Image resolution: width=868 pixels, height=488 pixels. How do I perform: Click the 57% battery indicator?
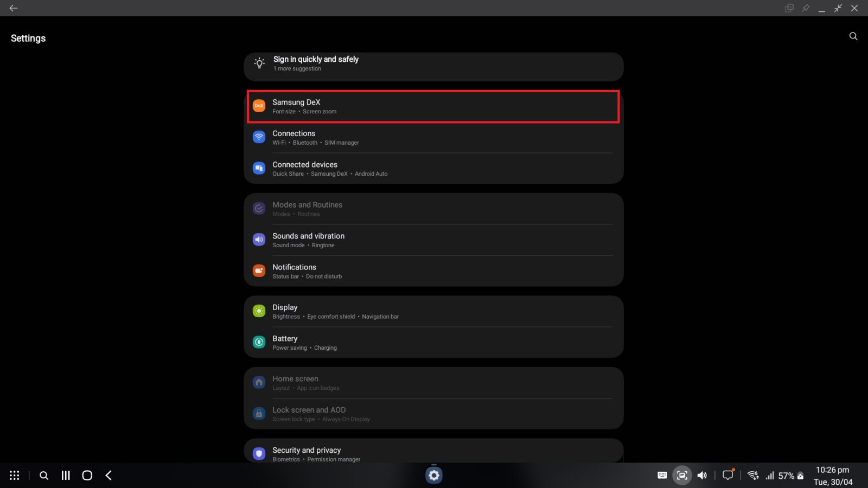click(x=786, y=475)
